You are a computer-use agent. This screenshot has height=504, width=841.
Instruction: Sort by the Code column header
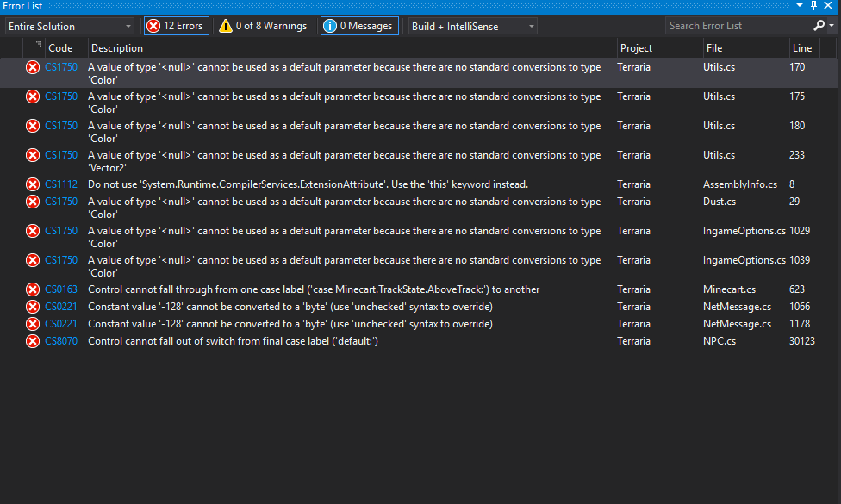pos(60,48)
